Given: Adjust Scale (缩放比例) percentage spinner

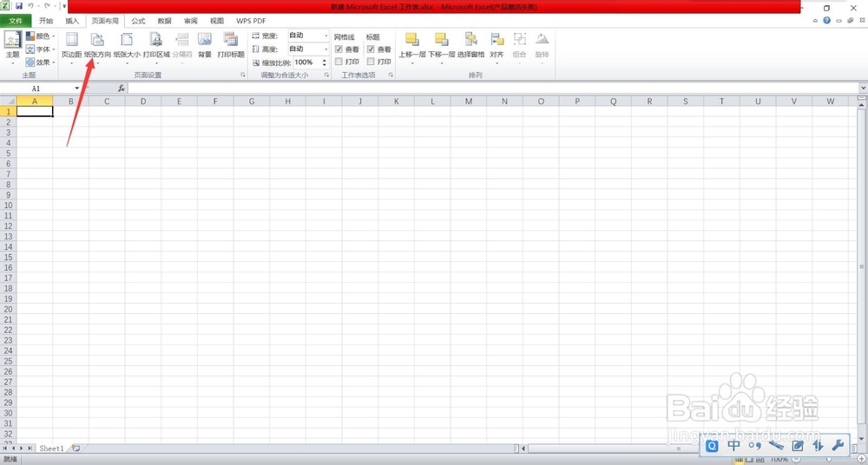Looking at the screenshot, I should tap(325, 62).
